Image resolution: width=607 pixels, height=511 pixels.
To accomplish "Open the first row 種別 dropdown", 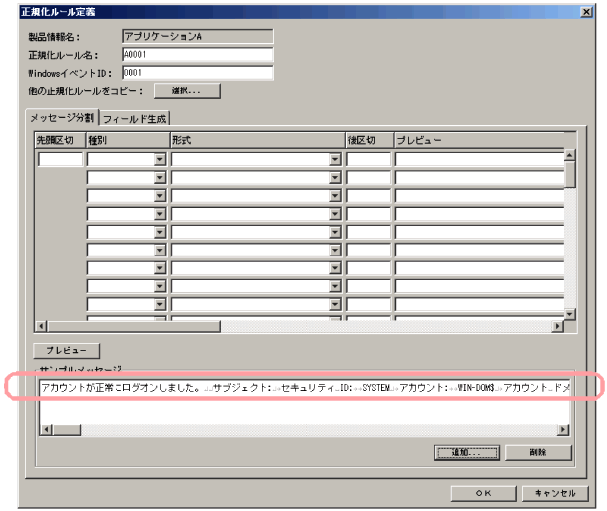I will coord(159,159).
